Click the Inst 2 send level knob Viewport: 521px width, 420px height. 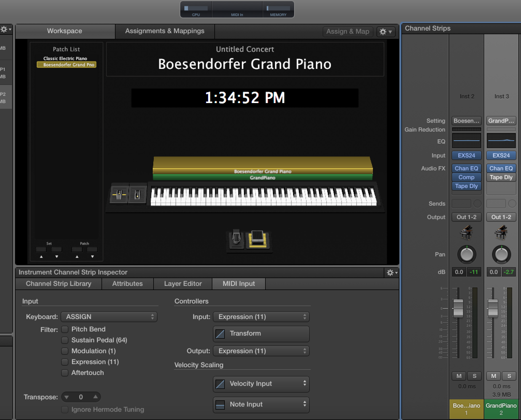click(477, 204)
